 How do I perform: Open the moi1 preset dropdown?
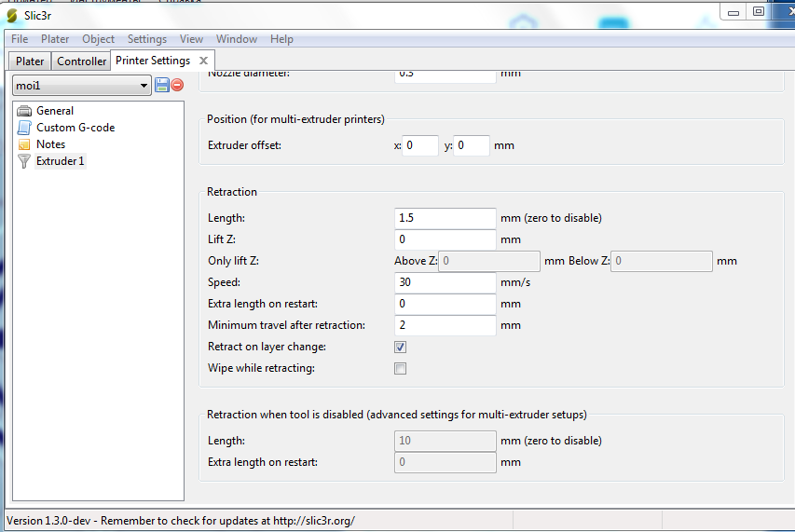[82, 86]
